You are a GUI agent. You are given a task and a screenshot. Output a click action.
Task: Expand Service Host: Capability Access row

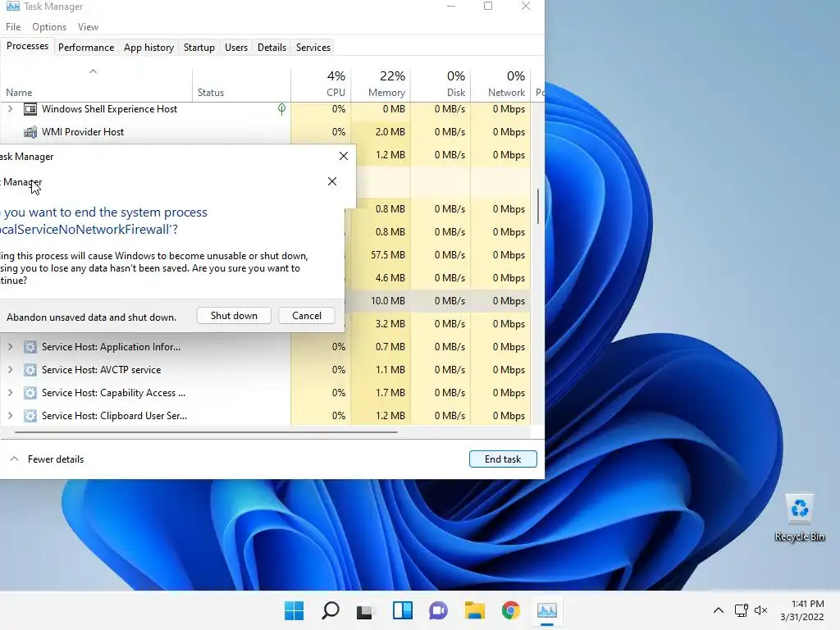10,393
